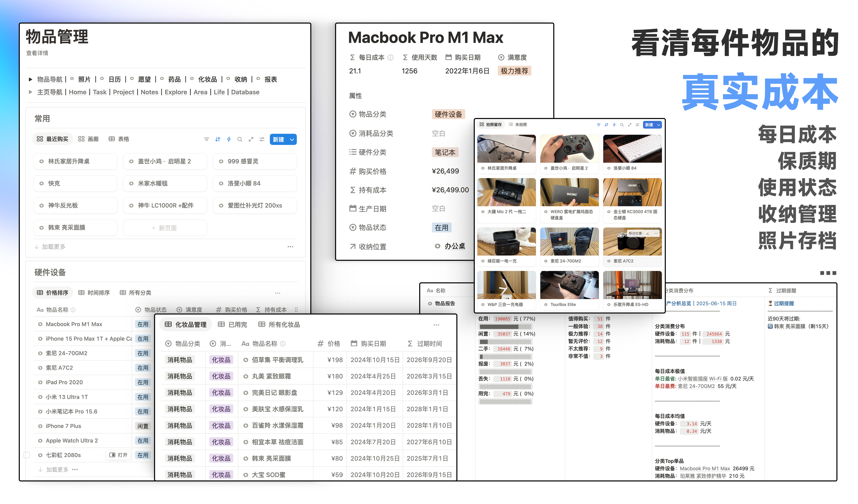Click 打开 button on 七彩虹 2080s row
This screenshot has width=858, height=504.
[118, 455]
